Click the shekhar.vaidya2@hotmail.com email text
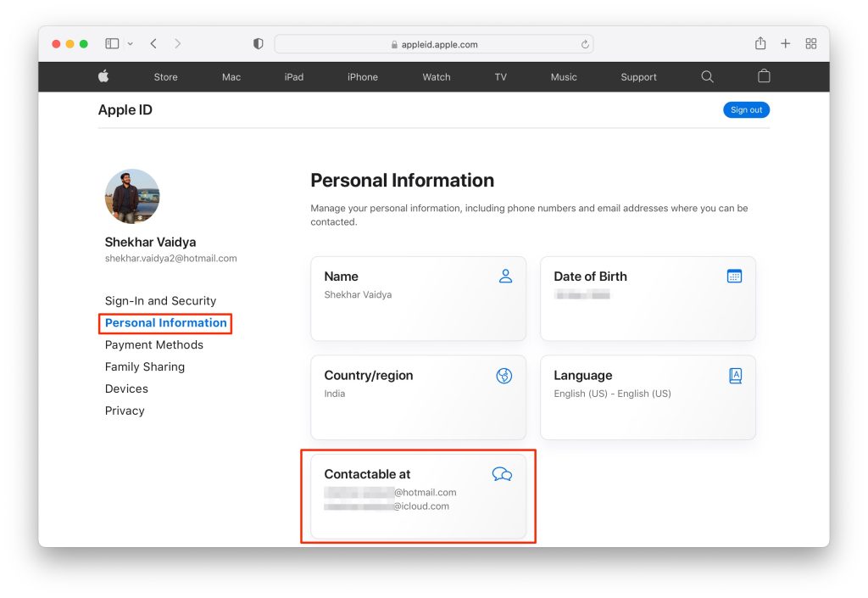This screenshot has width=868, height=598. pos(170,258)
